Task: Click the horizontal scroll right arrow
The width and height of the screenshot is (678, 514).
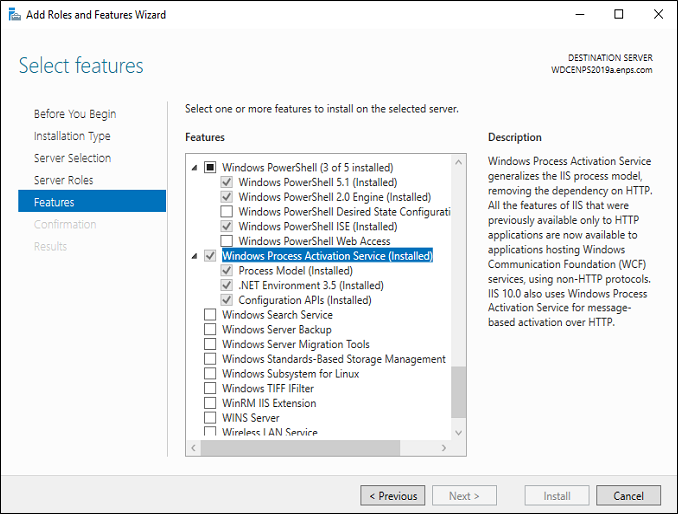Action: click(x=444, y=448)
